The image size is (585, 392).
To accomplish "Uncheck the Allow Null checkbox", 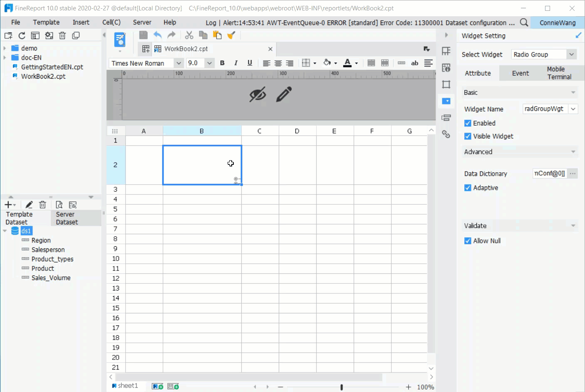I will point(468,241).
